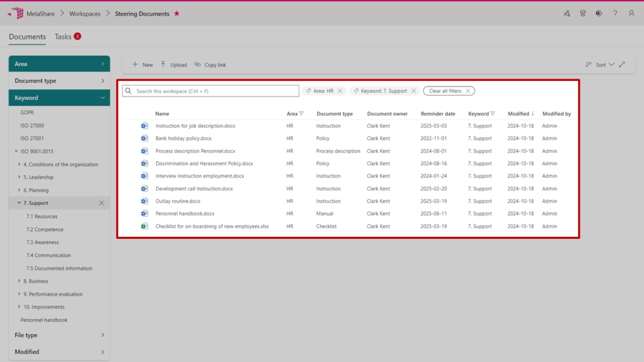
Task: Expand the Document type filter panel
Action: [59, 80]
